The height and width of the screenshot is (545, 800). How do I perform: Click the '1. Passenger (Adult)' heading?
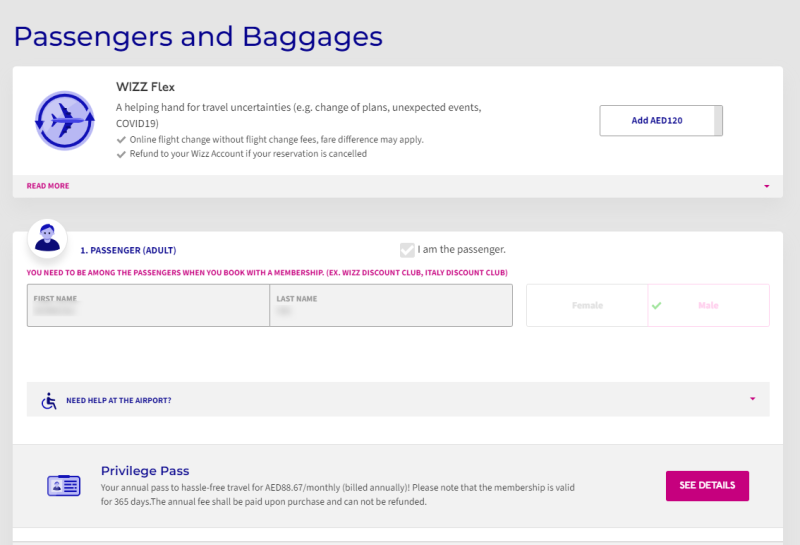coord(133,250)
